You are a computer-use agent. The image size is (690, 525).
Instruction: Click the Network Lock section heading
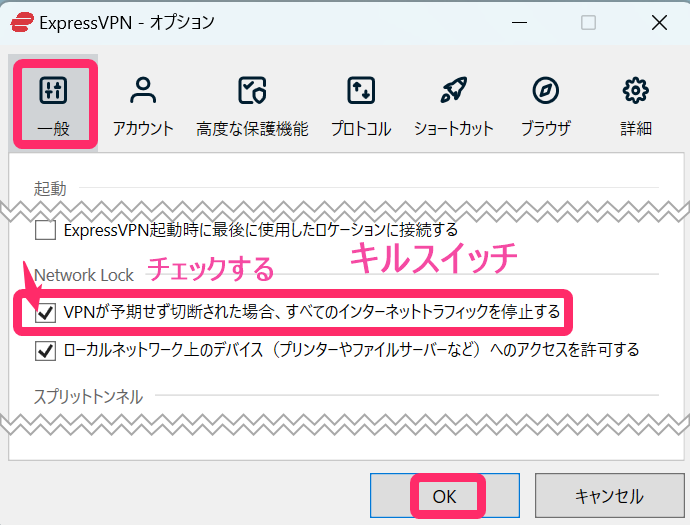[x=84, y=275]
